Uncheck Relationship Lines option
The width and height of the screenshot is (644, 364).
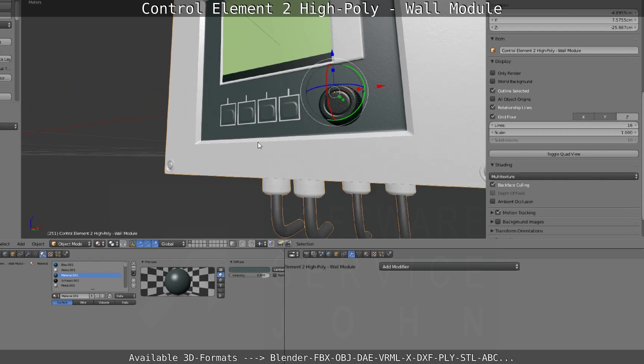(493, 107)
